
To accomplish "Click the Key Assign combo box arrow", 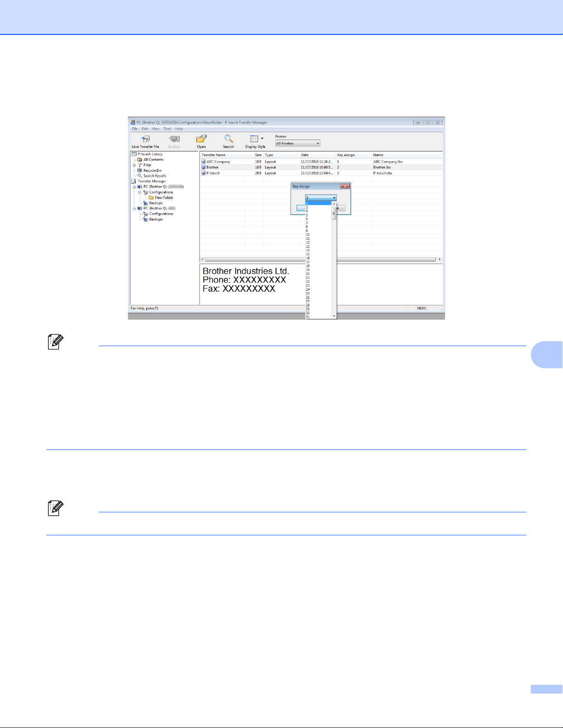I will [x=334, y=198].
